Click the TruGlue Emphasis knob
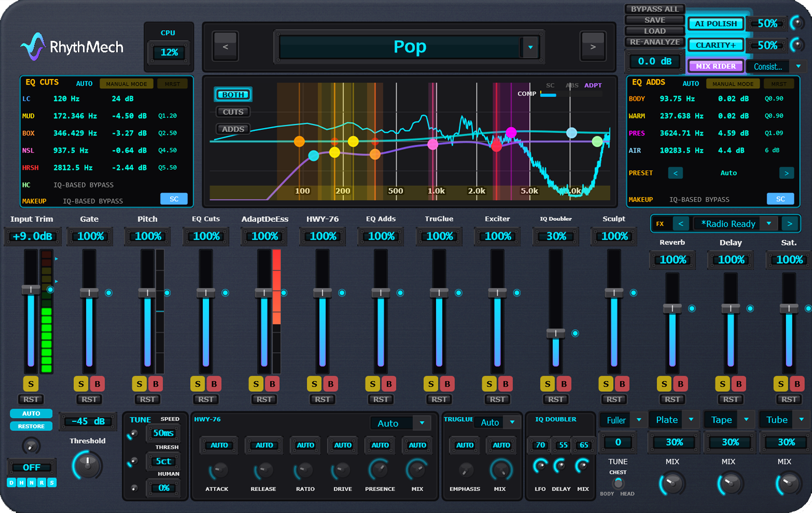Viewport: 812px width, 513px height. coord(466,470)
